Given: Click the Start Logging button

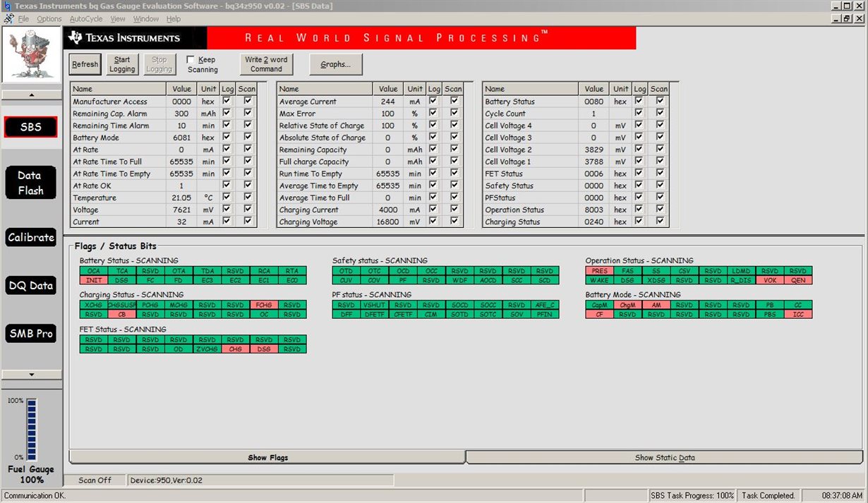Looking at the screenshot, I should click(x=122, y=64).
